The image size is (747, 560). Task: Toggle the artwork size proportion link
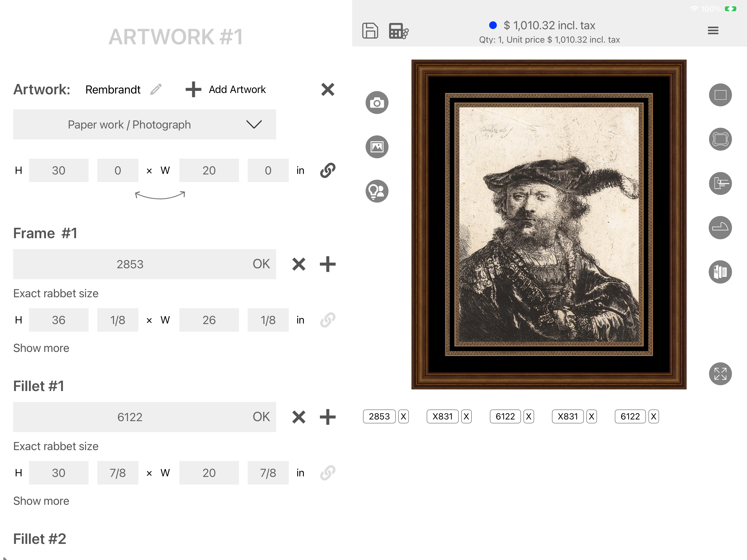point(328,170)
